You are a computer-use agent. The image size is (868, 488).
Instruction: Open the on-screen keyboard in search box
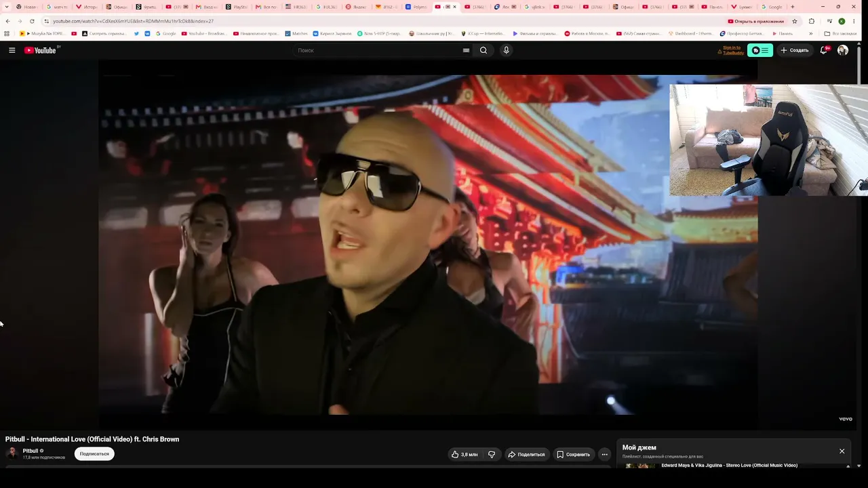pos(466,50)
